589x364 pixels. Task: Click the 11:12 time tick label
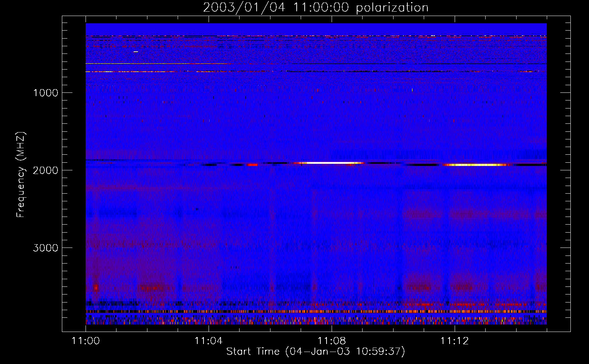tap(455, 341)
